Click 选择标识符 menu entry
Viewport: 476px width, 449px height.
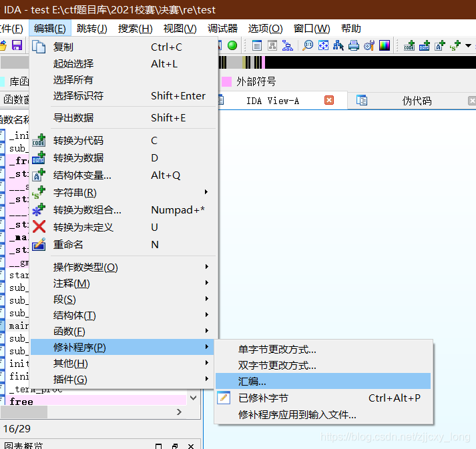click(124, 96)
